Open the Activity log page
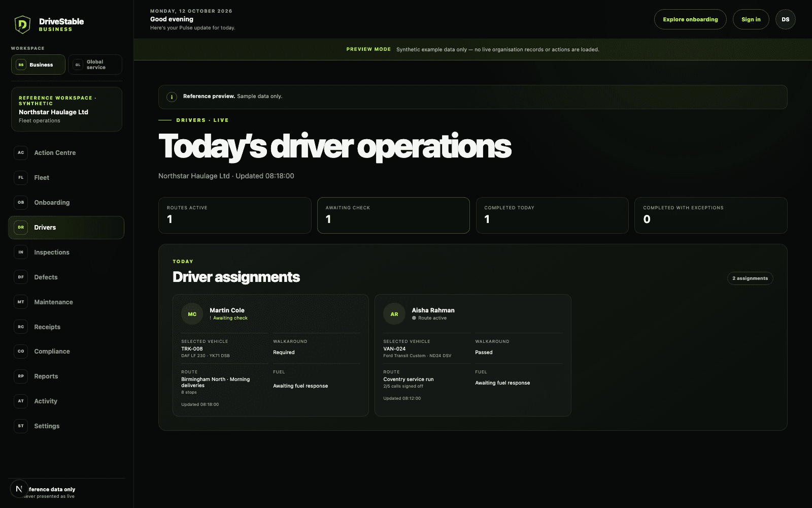 tap(66, 401)
